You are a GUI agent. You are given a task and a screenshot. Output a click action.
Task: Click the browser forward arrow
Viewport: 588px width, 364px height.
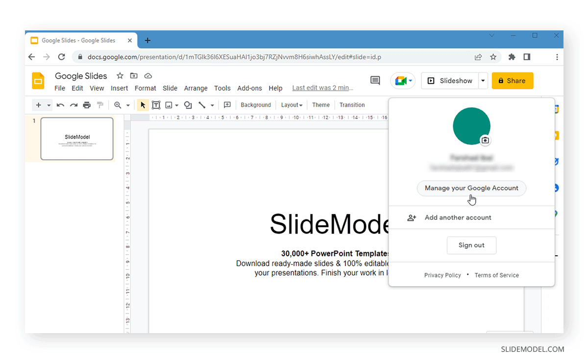(x=47, y=57)
